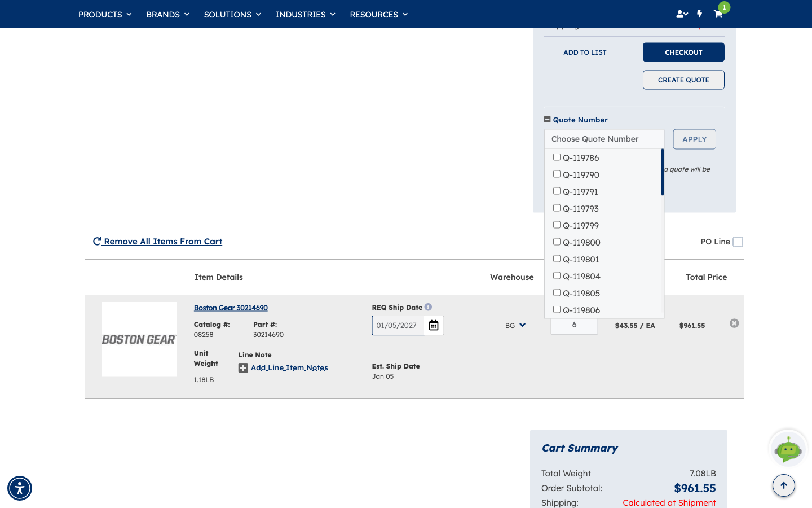Click the scroll-to-top arrow button
This screenshot has height=508, width=812.
(784, 485)
